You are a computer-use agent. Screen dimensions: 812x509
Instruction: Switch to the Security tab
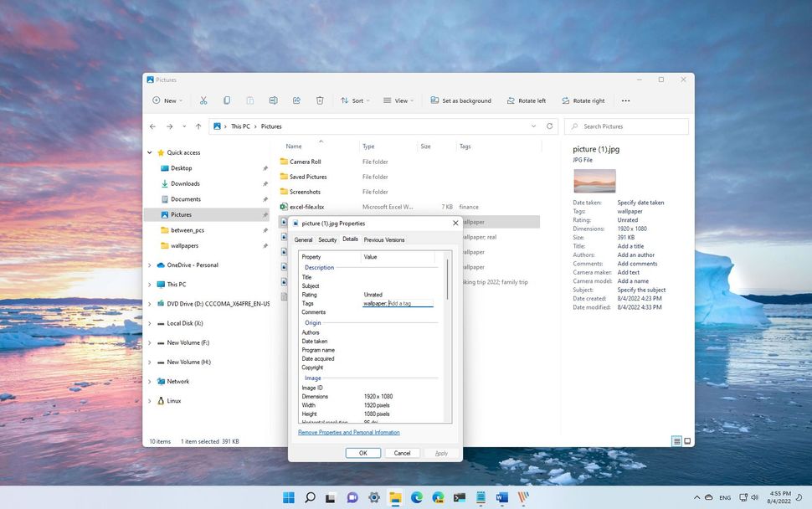[327, 239]
